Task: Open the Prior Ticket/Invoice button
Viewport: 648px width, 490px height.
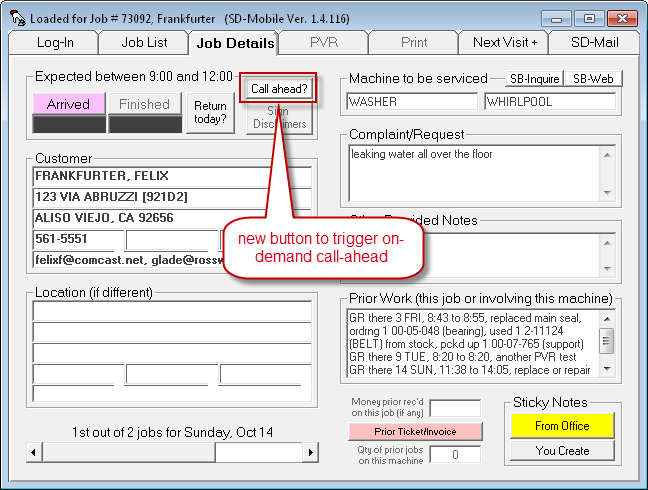Action: coord(415,431)
